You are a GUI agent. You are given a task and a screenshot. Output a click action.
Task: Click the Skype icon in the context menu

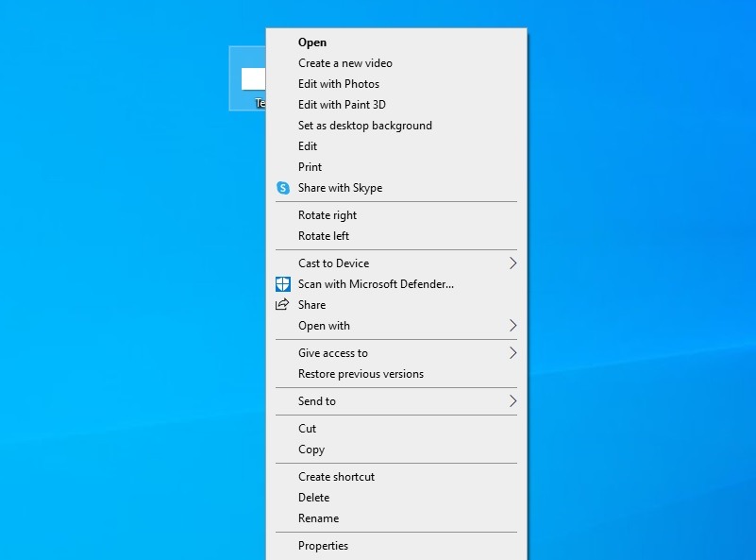(282, 188)
